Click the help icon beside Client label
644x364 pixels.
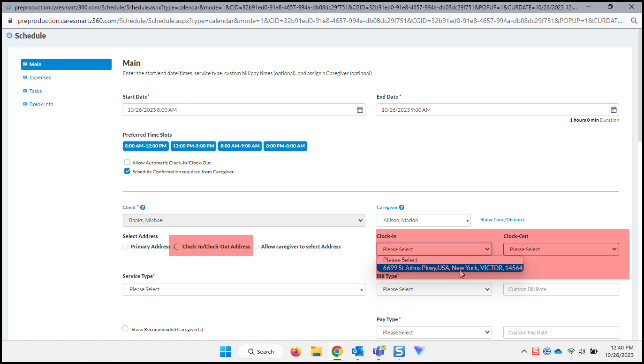click(x=143, y=208)
